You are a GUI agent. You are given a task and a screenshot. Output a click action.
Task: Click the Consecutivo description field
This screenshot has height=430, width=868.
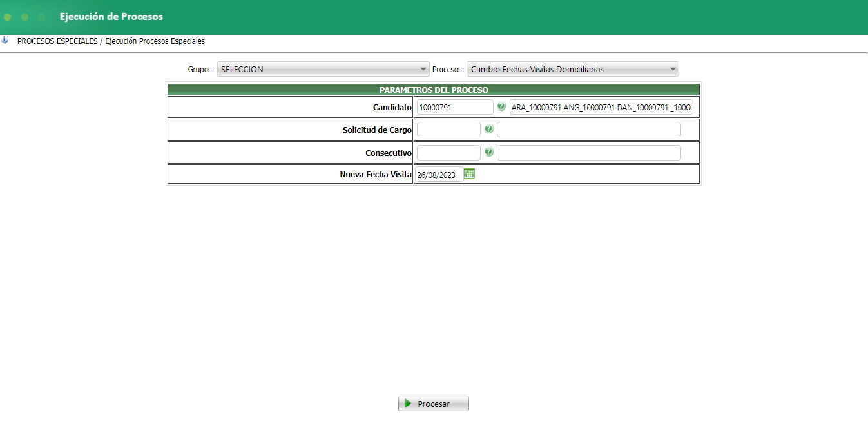(588, 153)
